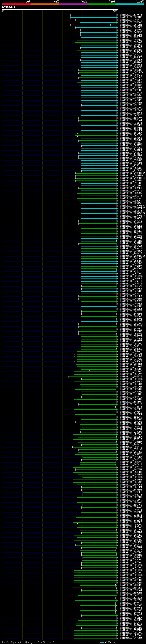Select the query name DC599449

8,7
